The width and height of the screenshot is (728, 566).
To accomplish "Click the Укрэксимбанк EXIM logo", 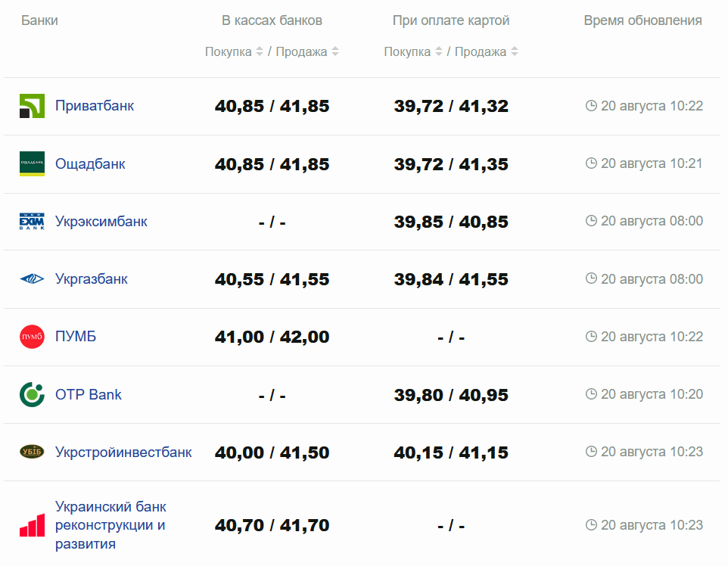I will pos(32,222).
